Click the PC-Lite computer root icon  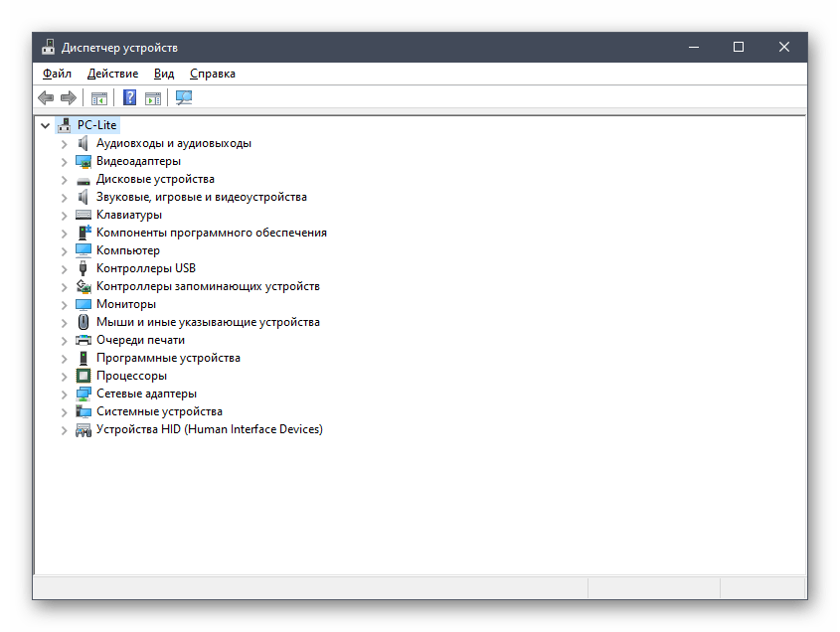coord(65,125)
